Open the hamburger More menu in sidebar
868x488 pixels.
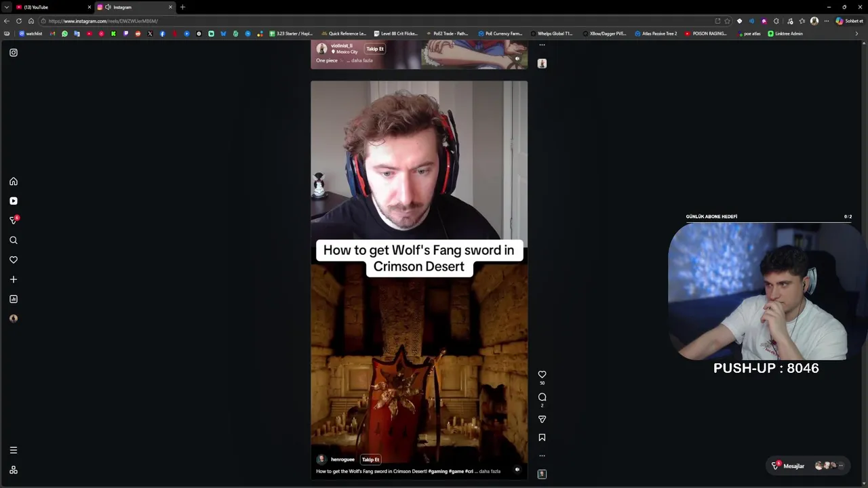point(13,450)
